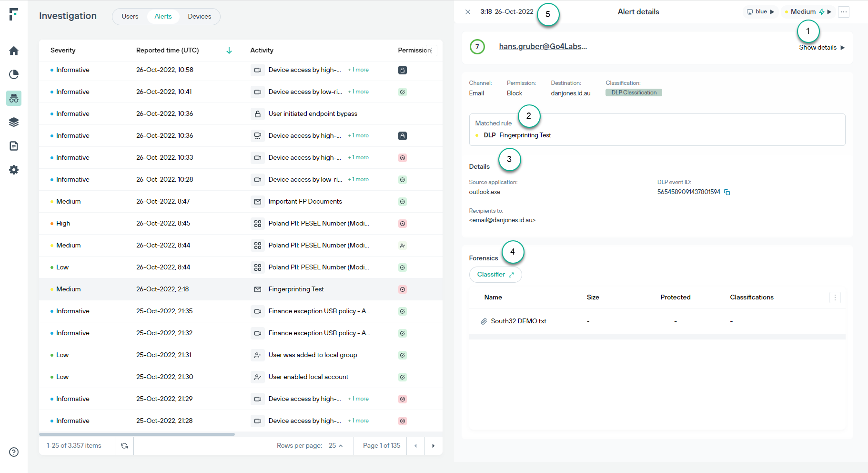Open the Reports pie chart icon
The width and height of the screenshot is (868, 473).
pos(14,74)
